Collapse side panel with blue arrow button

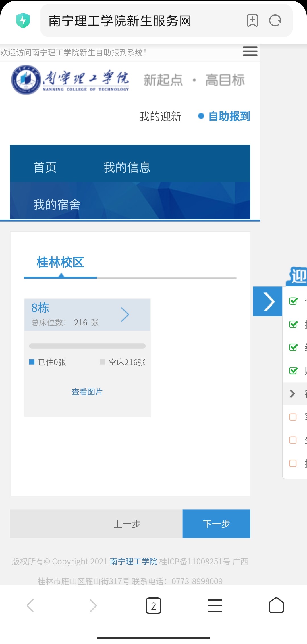[267, 301]
